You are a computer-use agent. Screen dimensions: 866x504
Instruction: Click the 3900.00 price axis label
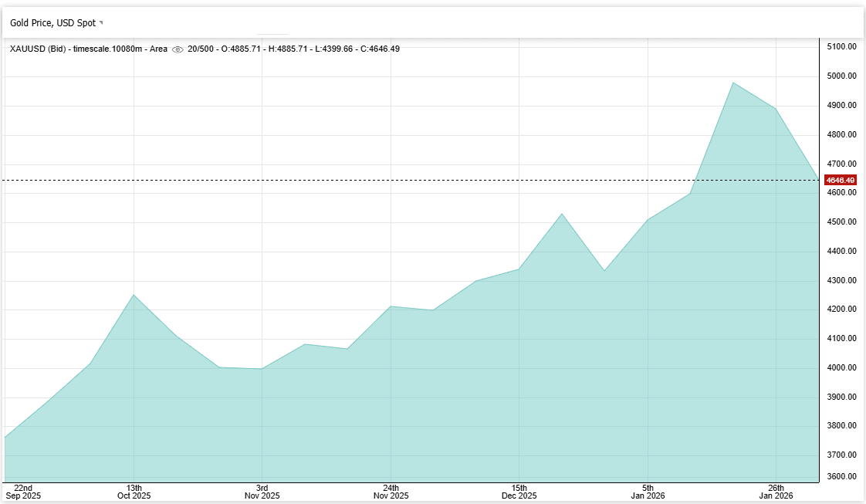pos(842,397)
